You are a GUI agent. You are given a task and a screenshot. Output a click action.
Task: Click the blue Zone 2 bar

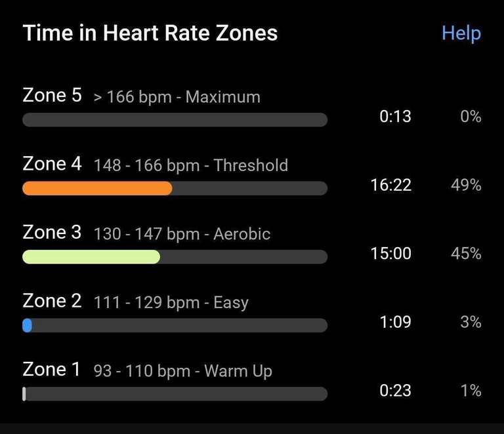(x=27, y=325)
